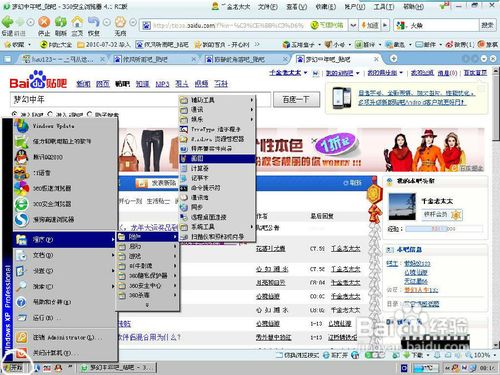Open Windows 资源管理器 from Accessories menu
Image resolution: width=500 pixels, height=375 pixels.
tap(217, 139)
